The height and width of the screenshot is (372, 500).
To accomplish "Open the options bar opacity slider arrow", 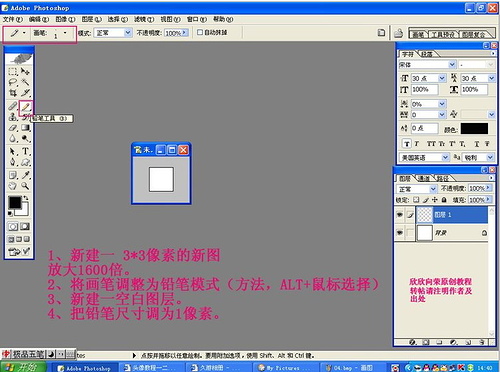I will tap(185, 33).
